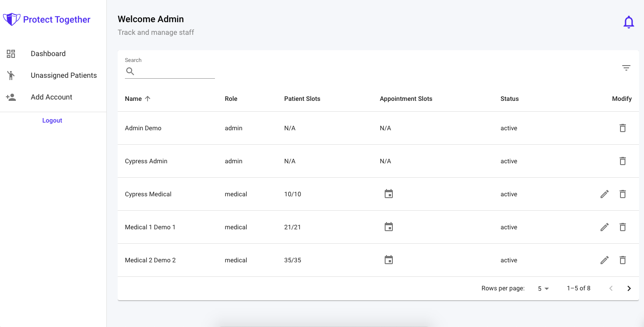Open Medical 1 Demo 1 appointment calendar
644x327 pixels.
389,227
